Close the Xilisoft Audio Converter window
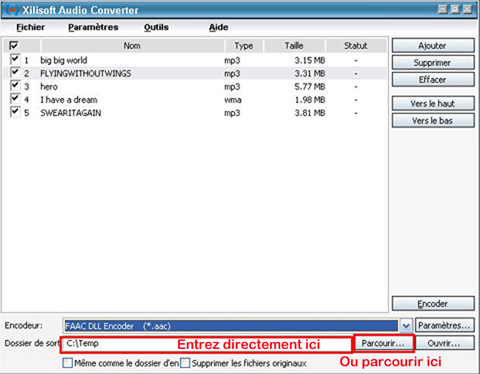 468,9
